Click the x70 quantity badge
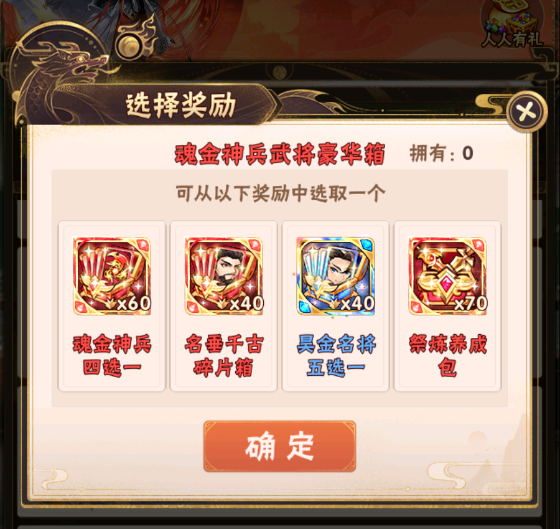This screenshot has height=529, width=560. [x=470, y=304]
